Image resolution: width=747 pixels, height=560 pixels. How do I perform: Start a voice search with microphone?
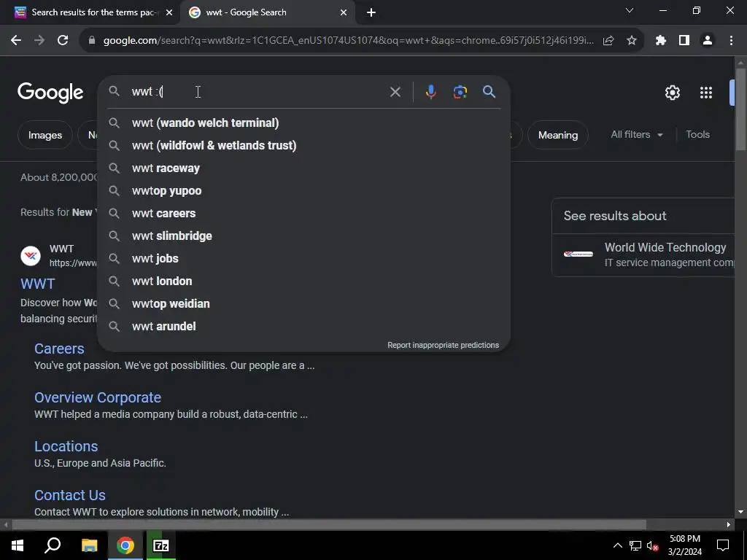430,92
